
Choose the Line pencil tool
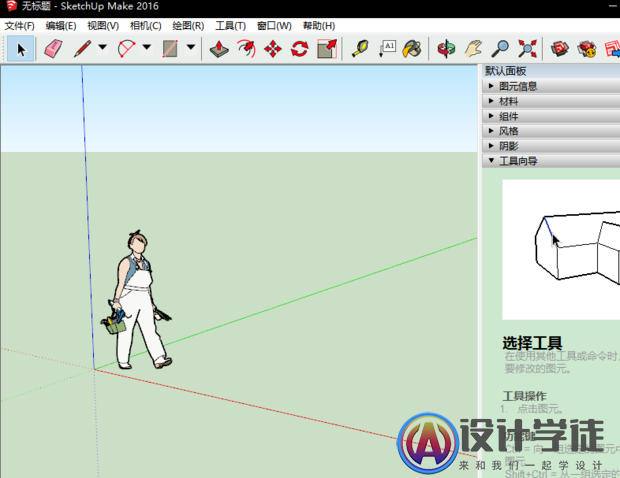tap(83, 49)
